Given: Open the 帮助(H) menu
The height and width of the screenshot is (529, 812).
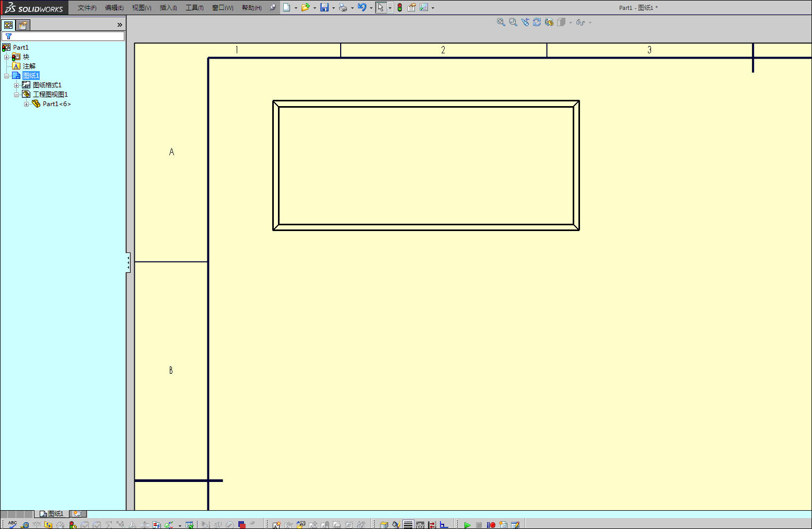Looking at the screenshot, I should pyautogui.click(x=252, y=8).
